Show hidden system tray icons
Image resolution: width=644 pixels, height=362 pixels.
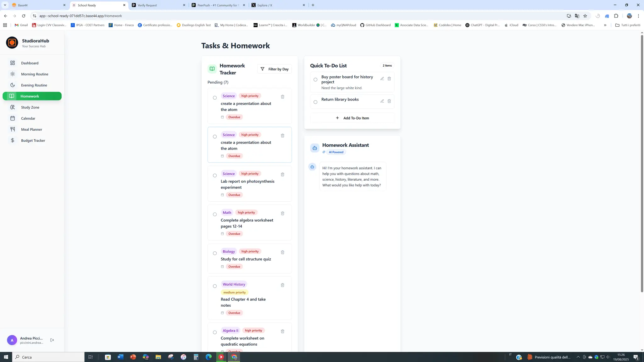578,357
